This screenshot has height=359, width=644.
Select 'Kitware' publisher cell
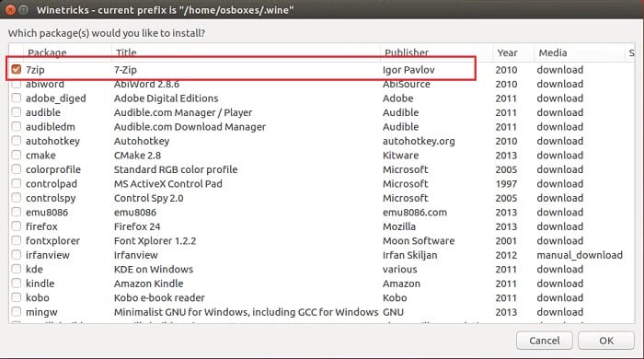pyautogui.click(x=400, y=156)
